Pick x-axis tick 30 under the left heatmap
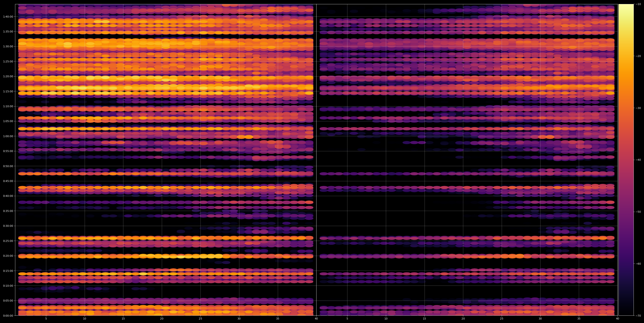 tap(239, 319)
